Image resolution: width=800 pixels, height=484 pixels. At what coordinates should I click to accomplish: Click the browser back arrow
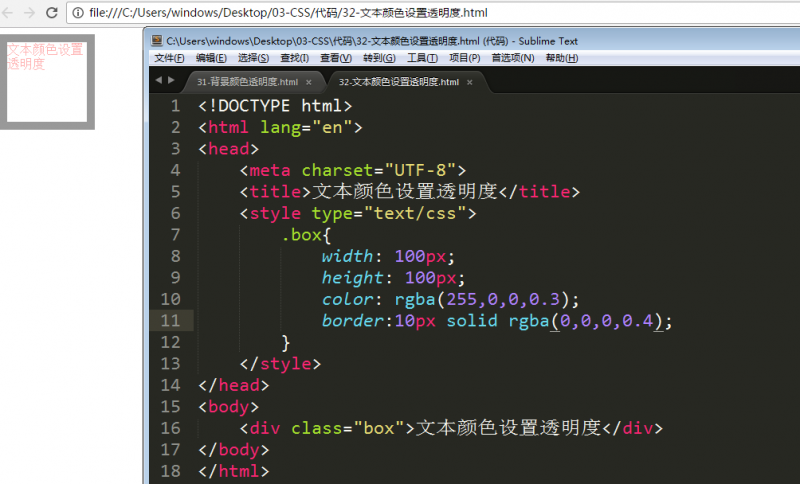coord(8,13)
